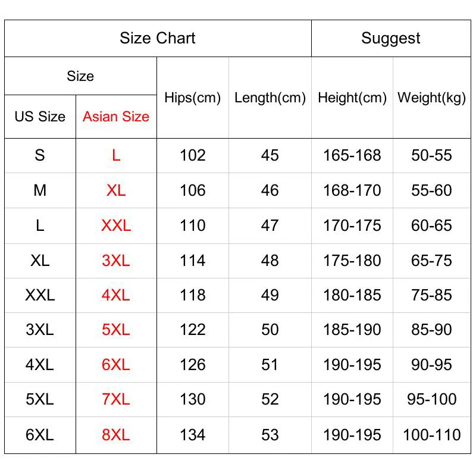Click the weight range 100-110

(432, 435)
